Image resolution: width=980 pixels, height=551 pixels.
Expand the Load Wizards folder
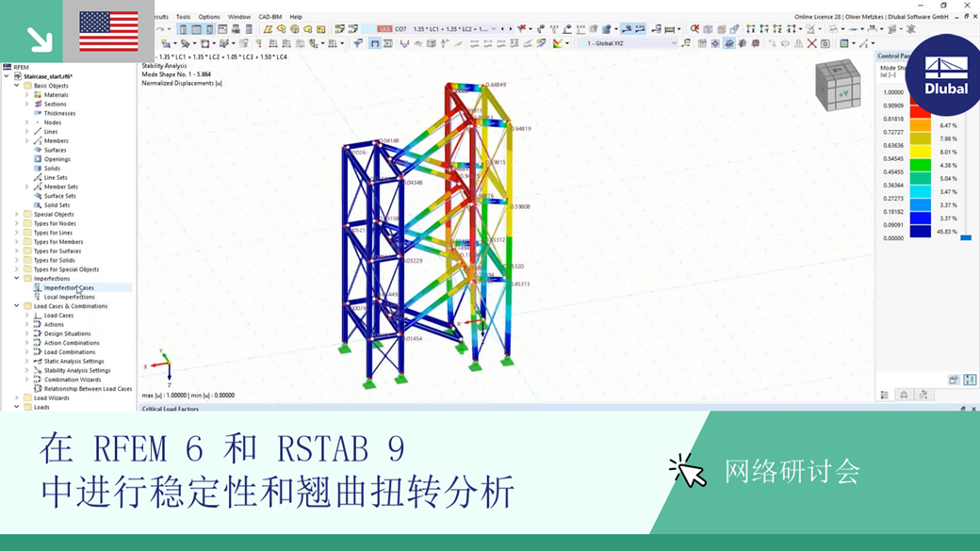point(17,397)
